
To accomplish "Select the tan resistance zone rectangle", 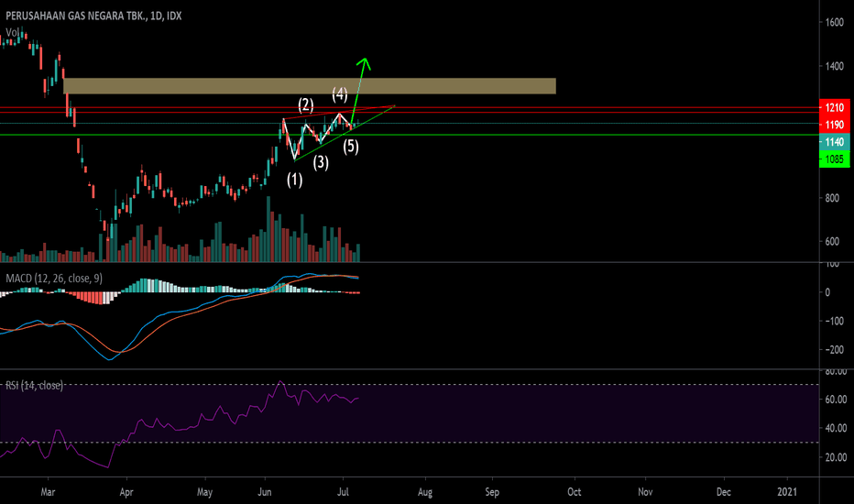I will coord(310,85).
